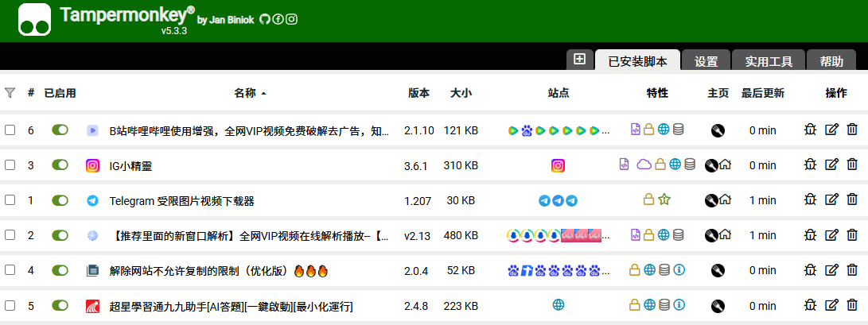Edit the B站哔哩哔哩 script
Image resolution: width=868 pixels, height=325 pixels.
[x=831, y=130]
